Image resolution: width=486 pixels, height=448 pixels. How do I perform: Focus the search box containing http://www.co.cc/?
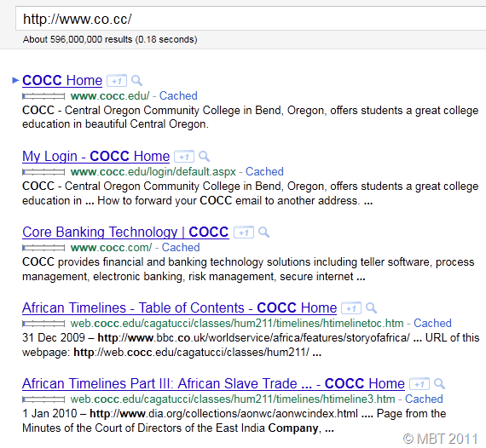coord(251,19)
